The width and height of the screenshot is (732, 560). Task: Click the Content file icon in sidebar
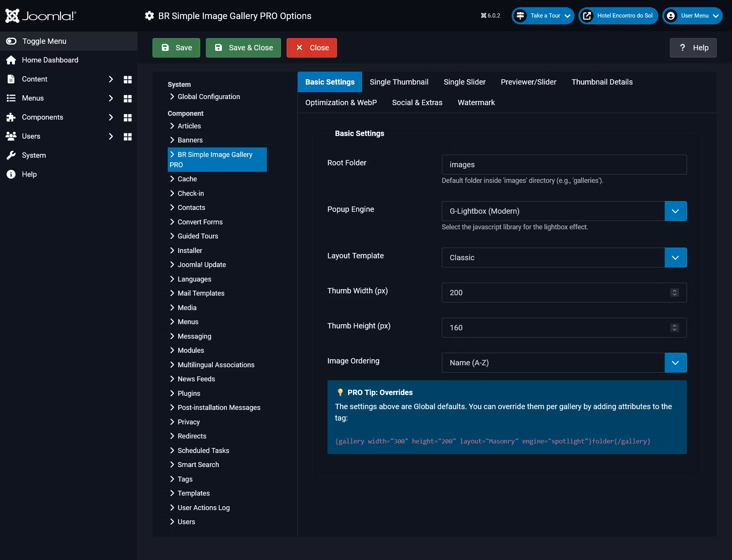click(11, 79)
